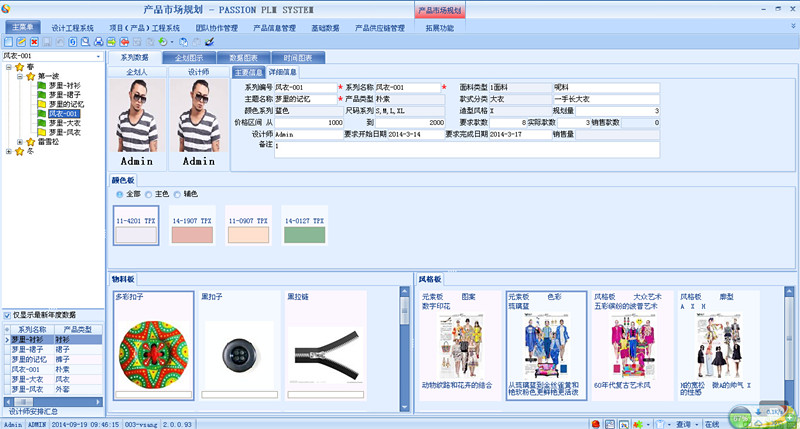Open the 拓展功能 ribbon tab
The width and height of the screenshot is (800, 429).
[440, 28]
